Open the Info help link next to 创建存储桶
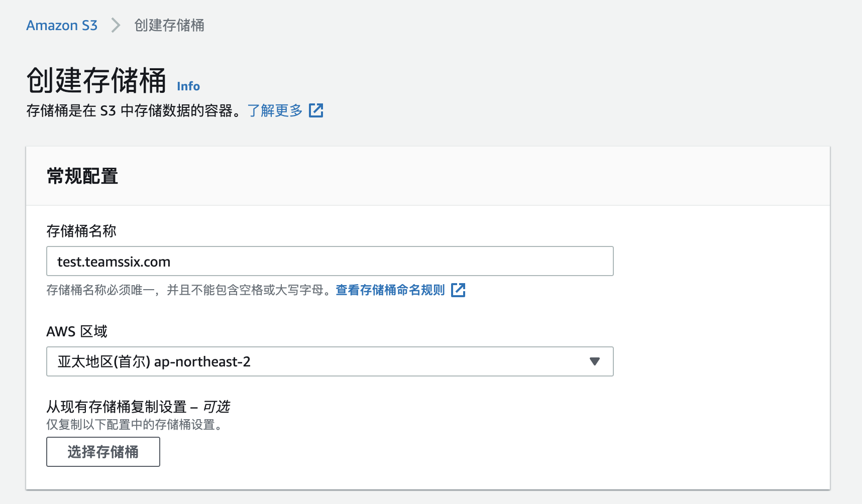Viewport: 862px width, 504px height. click(188, 86)
